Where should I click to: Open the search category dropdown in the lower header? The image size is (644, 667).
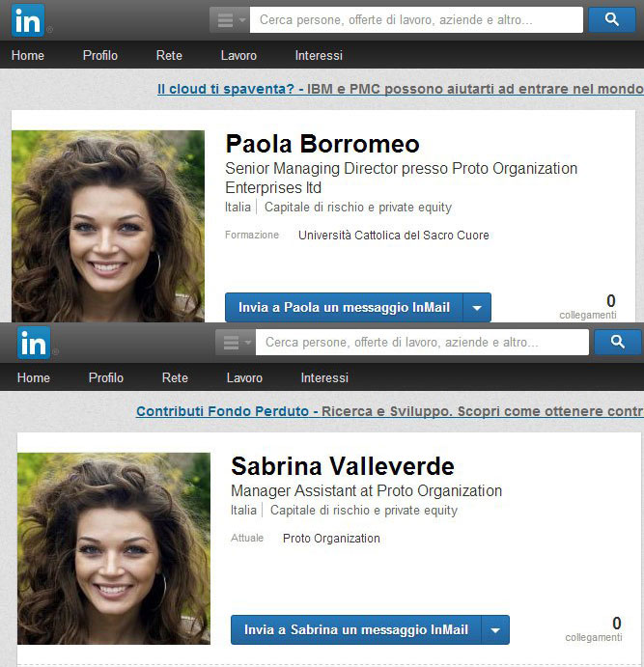click(236, 343)
